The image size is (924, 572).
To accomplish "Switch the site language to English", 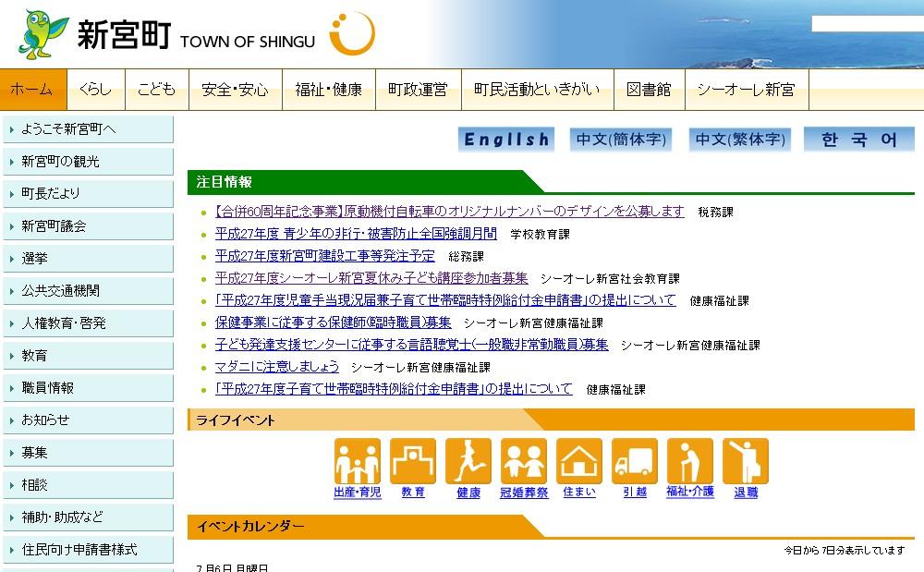I will coord(506,140).
